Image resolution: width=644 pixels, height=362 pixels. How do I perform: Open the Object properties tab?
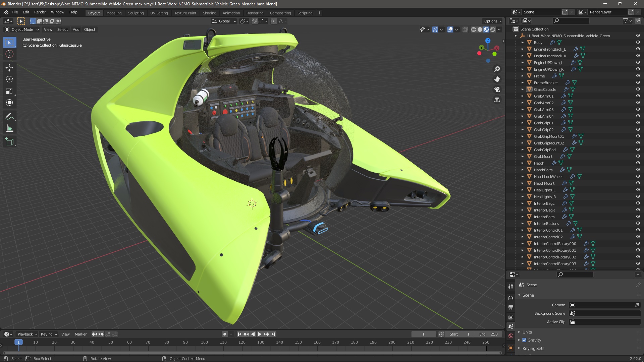511,348
